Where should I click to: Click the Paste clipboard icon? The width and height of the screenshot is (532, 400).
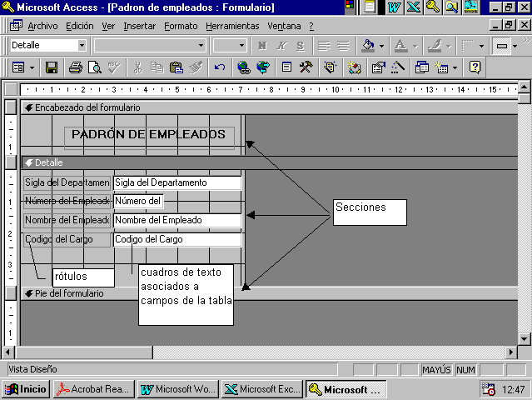[x=176, y=67]
